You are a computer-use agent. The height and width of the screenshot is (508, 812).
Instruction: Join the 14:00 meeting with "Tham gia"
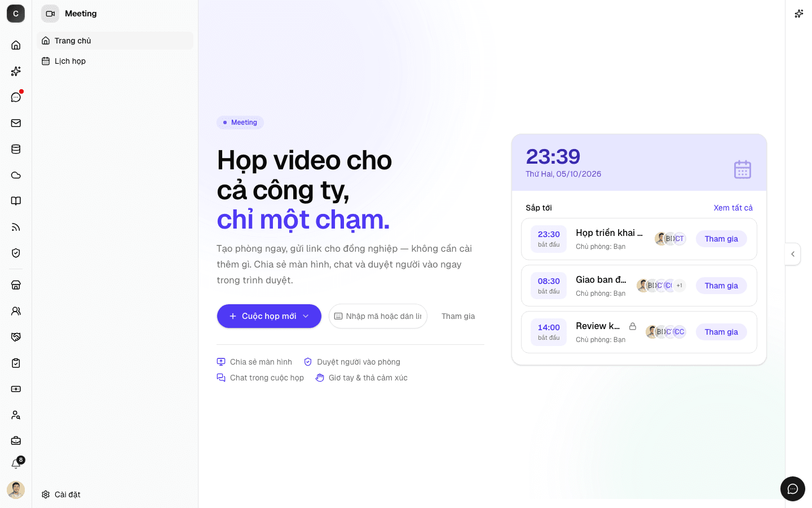tap(721, 332)
